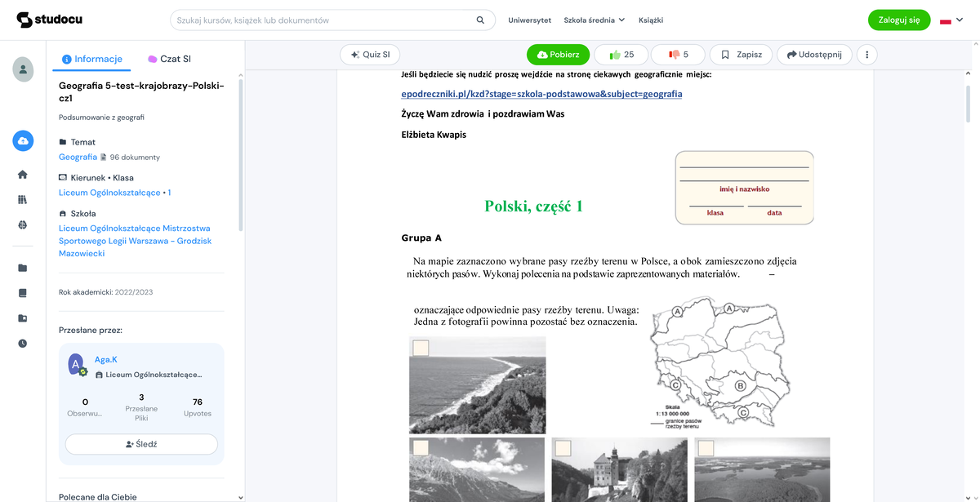The height and width of the screenshot is (502, 980).
Task: Expand the Szkoła średnia dropdown
Action: 595,20
